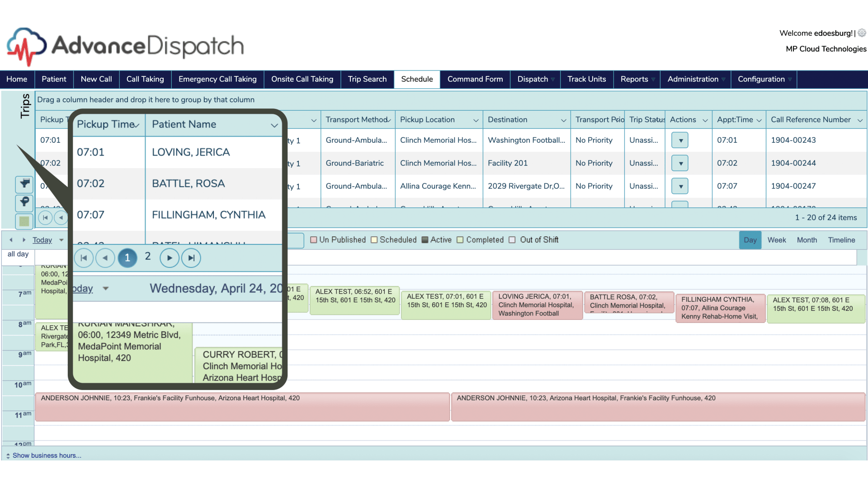This screenshot has width=868, height=488.
Task: Click the settings gear next to the welcome text
Action: (862, 33)
